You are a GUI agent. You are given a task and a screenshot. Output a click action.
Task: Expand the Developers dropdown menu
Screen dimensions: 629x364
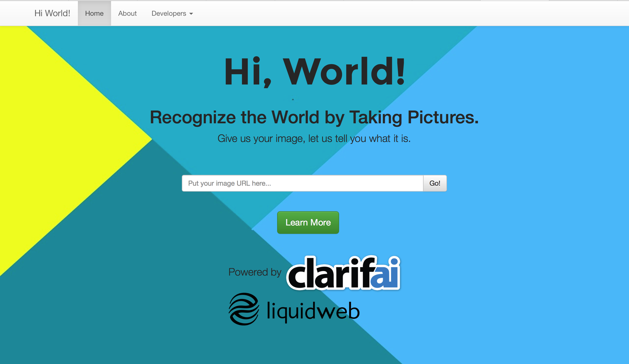(x=172, y=13)
